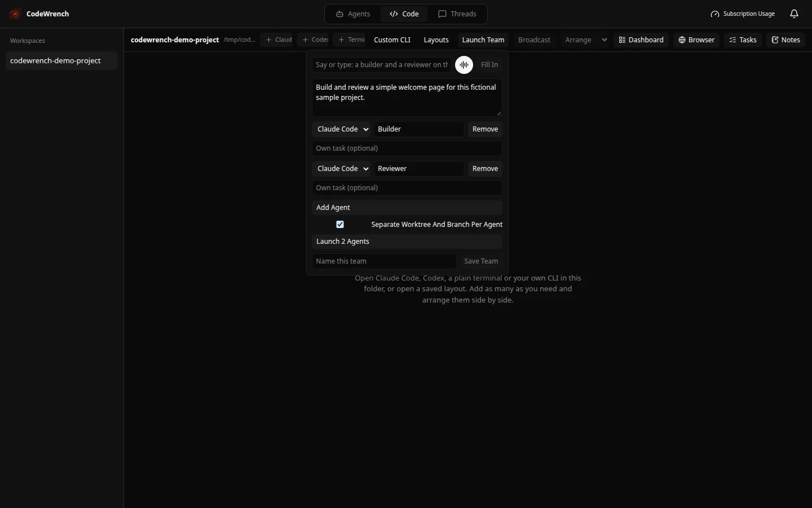Toggle the Launch Team panel
The image size is (812, 508).
pyautogui.click(x=483, y=40)
